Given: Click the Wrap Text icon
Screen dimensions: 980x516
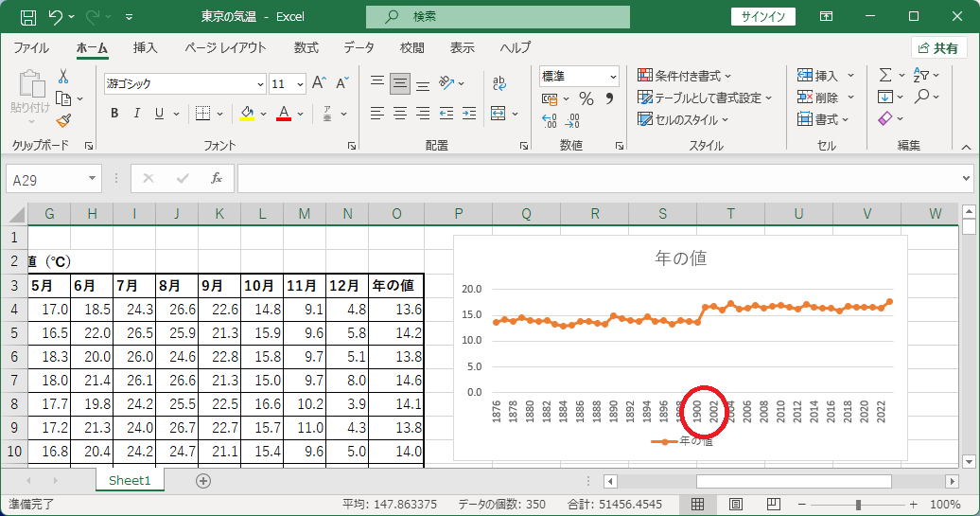Looking at the screenshot, I should 499,83.
